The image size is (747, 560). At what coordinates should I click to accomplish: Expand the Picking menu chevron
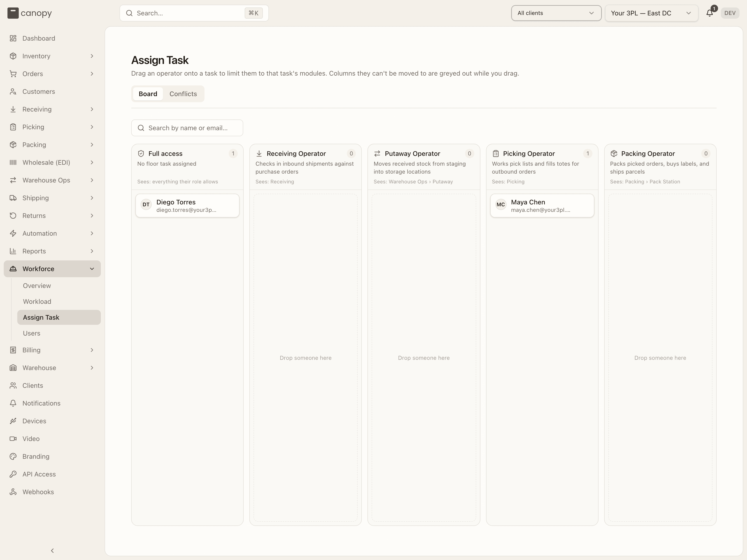(x=92, y=127)
